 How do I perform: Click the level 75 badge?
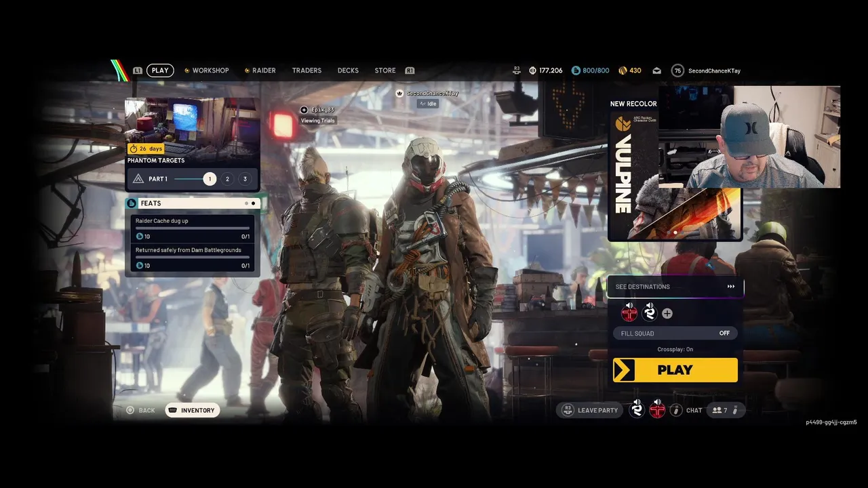click(677, 70)
